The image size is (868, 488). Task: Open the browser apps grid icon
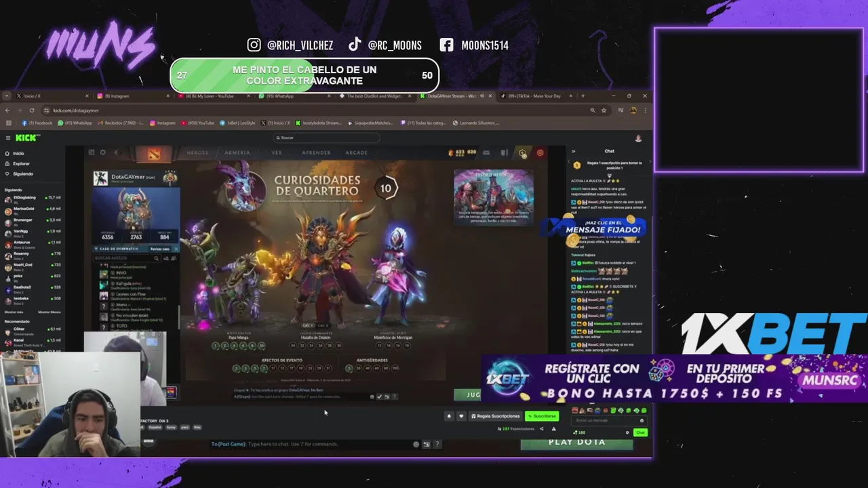click(x=8, y=123)
